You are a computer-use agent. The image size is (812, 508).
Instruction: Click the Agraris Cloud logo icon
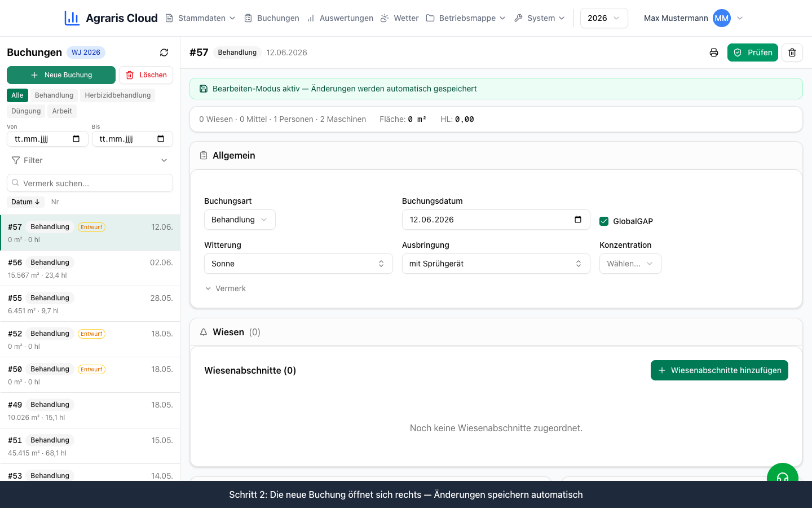point(72,18)
